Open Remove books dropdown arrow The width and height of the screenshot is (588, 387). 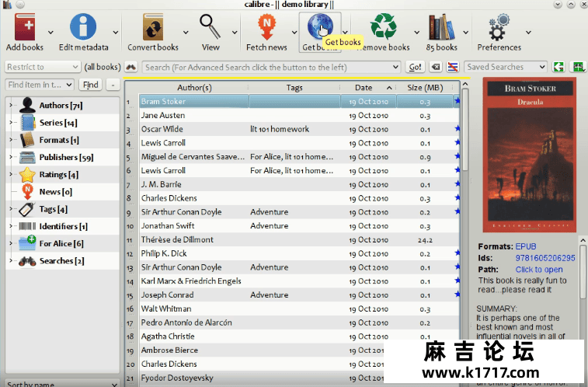click(416, 33)
